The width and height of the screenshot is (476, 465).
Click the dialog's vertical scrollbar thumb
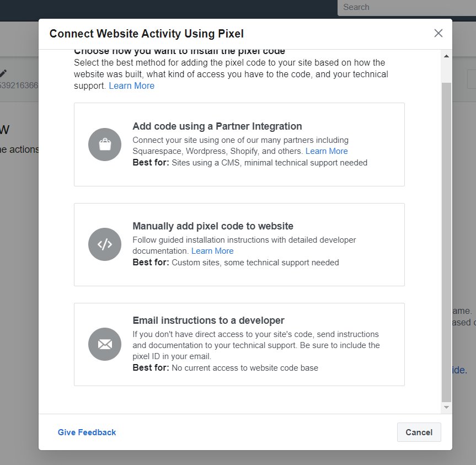click(x=446, y=243)
